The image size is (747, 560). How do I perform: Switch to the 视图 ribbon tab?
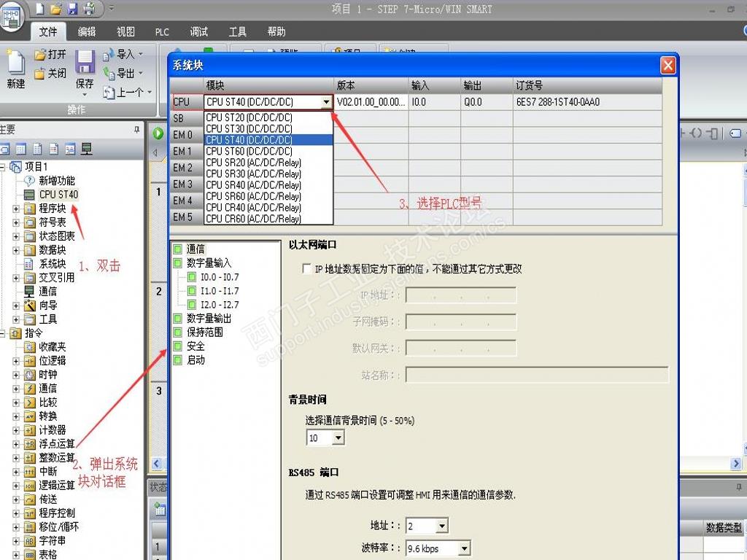(x=125, y=32)
